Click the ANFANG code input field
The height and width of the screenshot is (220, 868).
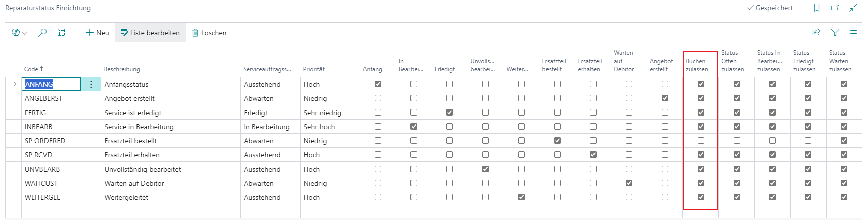pos(51,84)
